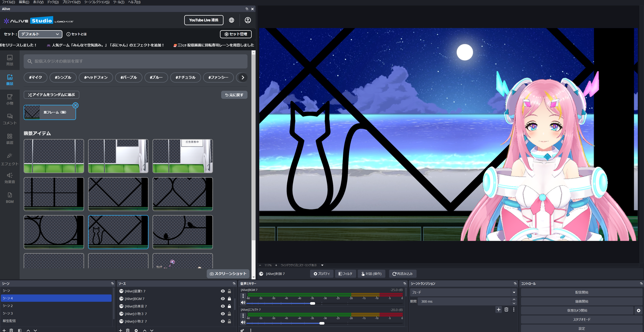The width and height of the screenshot is (644, 332).
Task: Open the ツール(T) menu
Action: (x=118, y=2)
